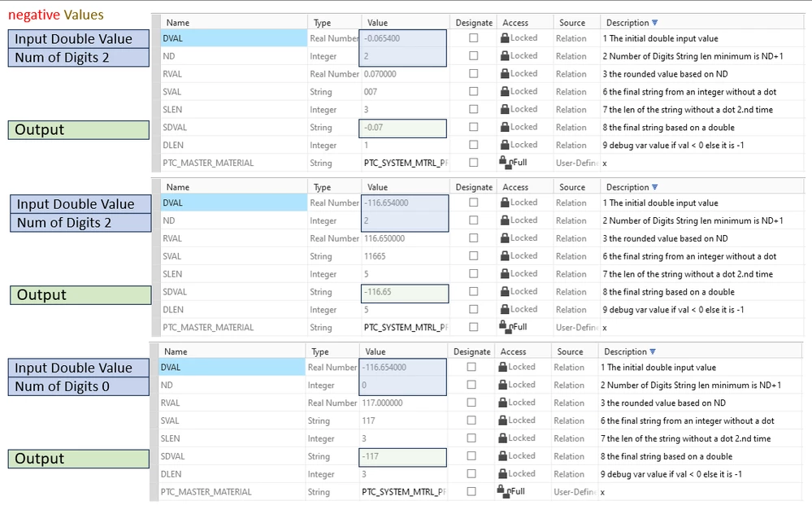The image size is (812, 505).
Task: Tick Designate checkbox for RVAL 116.650000
Action: (473, 237)
